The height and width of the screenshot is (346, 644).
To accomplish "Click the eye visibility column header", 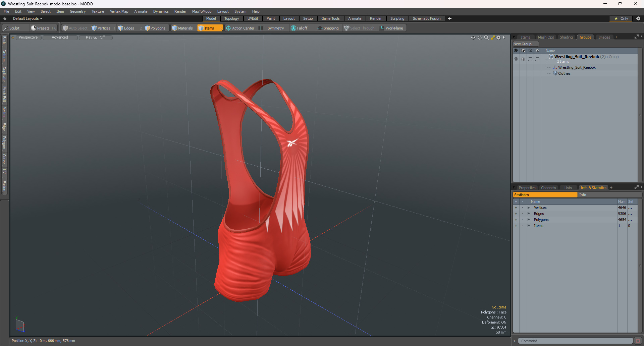I will click(516, 51).
